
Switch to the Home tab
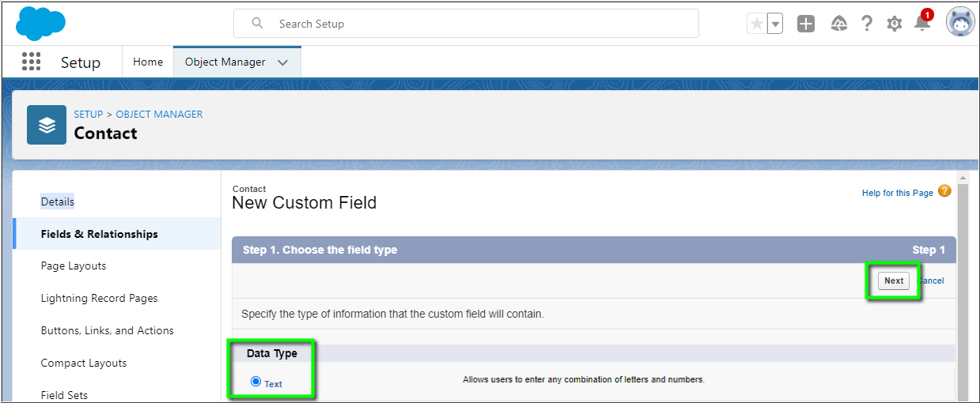(x=148, y=62)
